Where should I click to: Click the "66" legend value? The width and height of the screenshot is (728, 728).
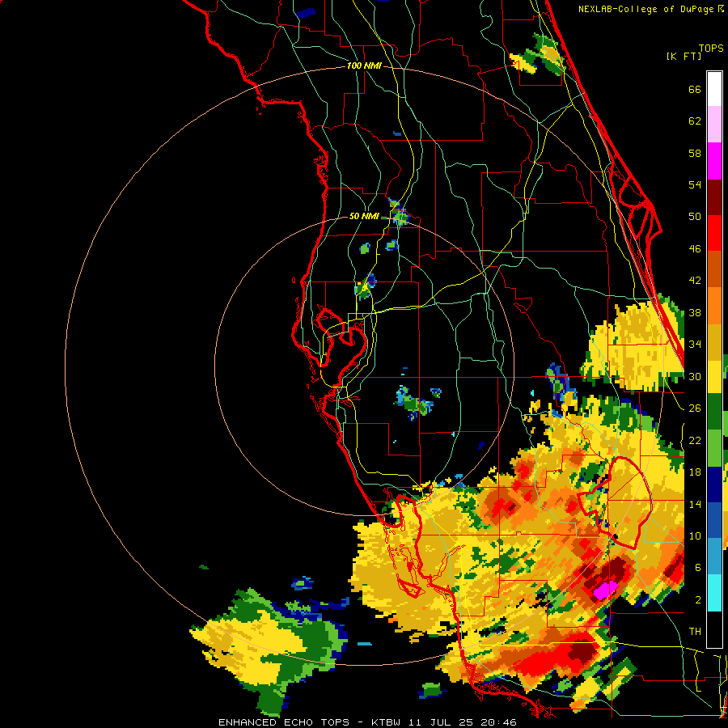(695, 90)
